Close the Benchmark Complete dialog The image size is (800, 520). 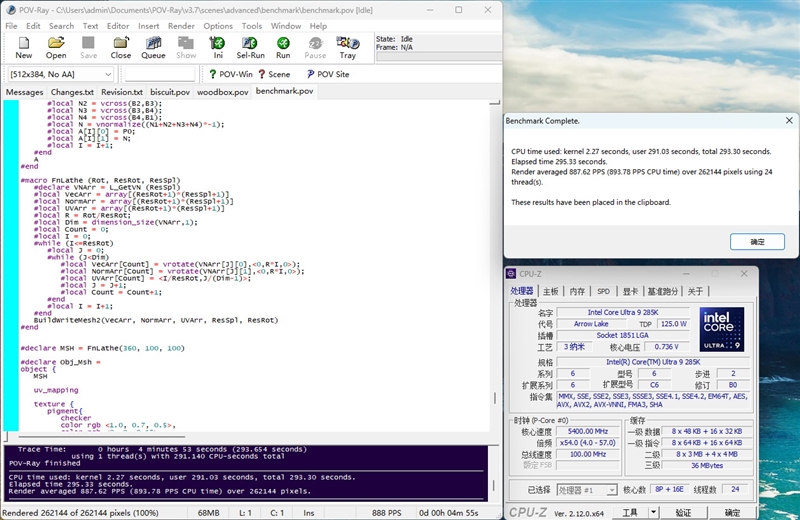point(789,120)
